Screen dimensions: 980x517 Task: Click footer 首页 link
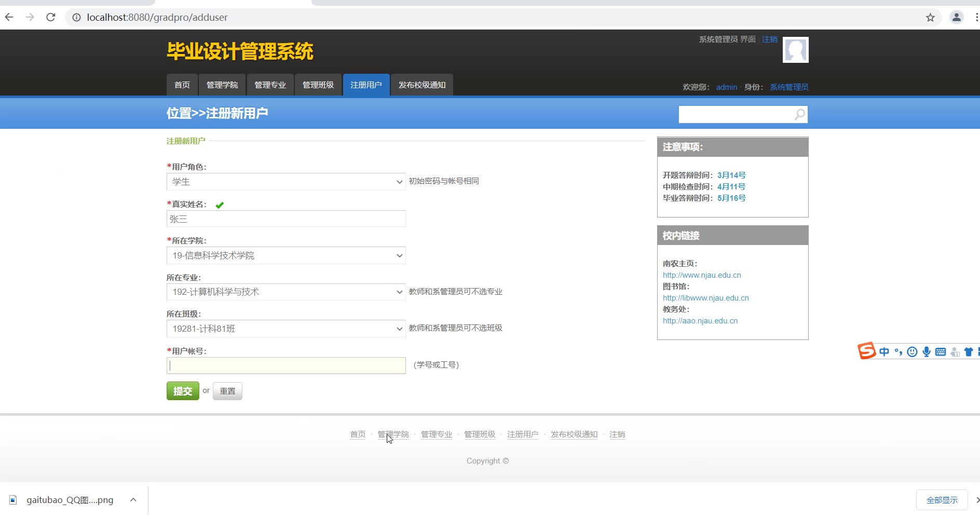358,434
